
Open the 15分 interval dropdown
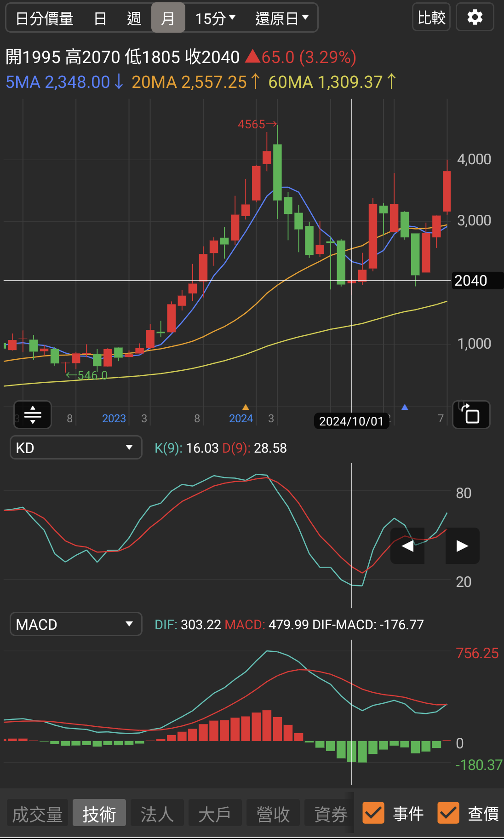(215, 18)
